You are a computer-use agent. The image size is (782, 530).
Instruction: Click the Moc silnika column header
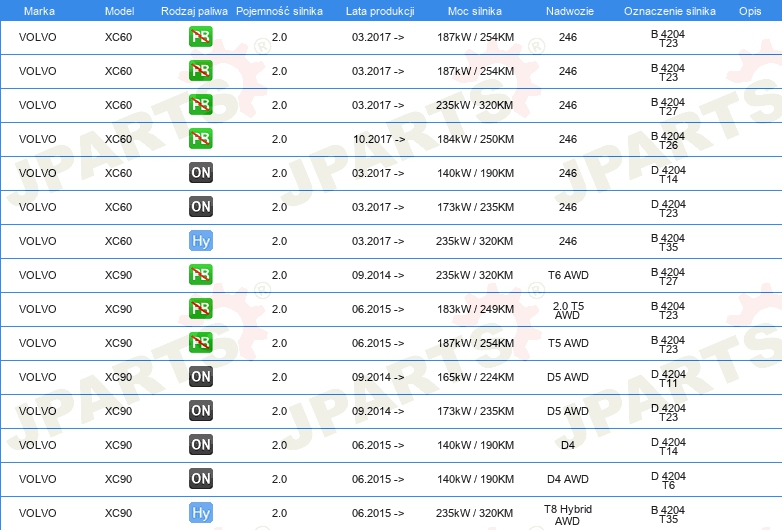click(x=475, y=11)
